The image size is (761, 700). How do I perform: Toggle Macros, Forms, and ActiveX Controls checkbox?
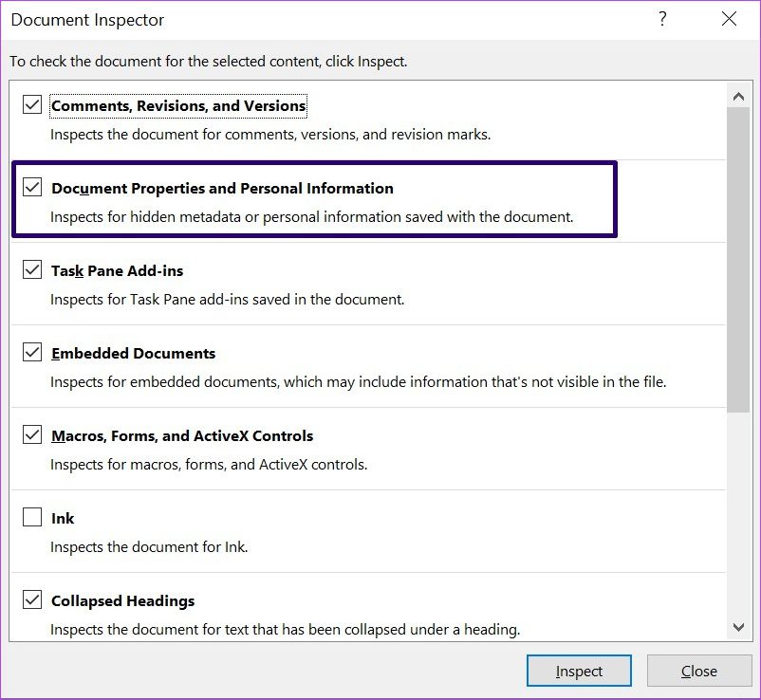[32, 434]
